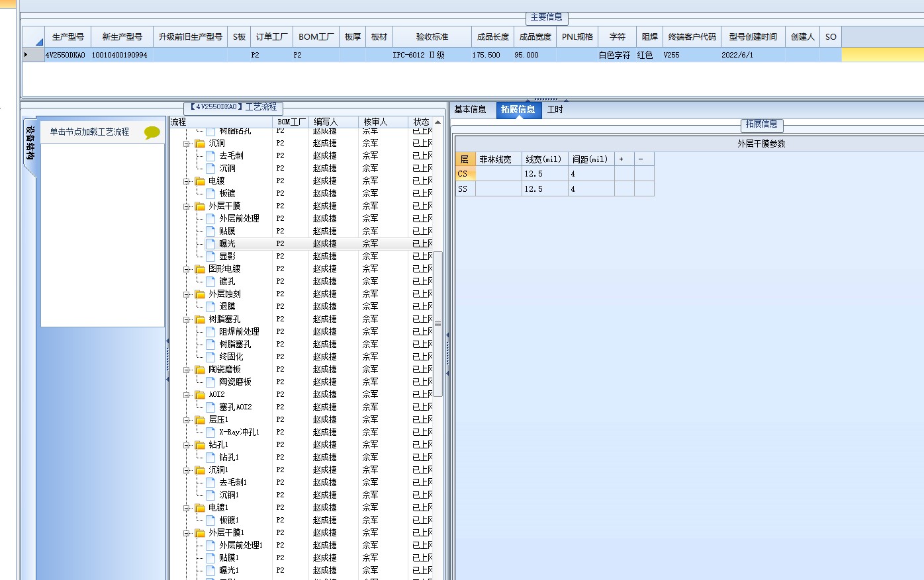Viewport: 924px width, 580px height.
Task: Click the page icon beside 外层前处理1
Action: [210, 546]
